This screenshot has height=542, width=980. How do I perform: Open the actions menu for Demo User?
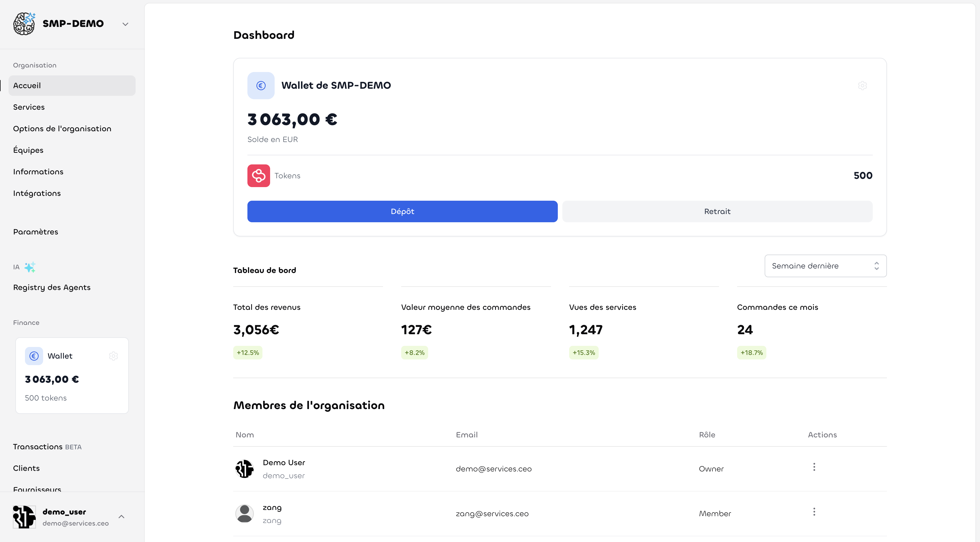[x=814, y=467]
